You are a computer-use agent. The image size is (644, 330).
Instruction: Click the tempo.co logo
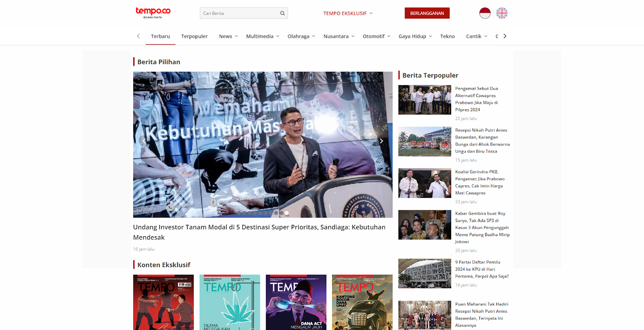point(153,13)
